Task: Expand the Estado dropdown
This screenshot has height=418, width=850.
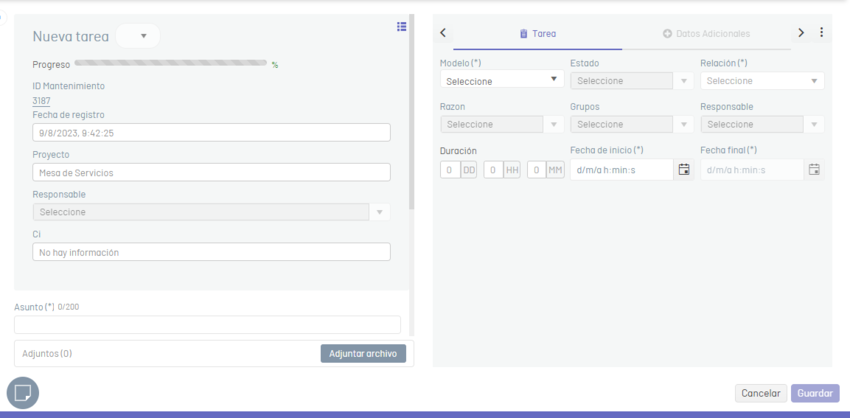Action: click(x=631, y=80)
